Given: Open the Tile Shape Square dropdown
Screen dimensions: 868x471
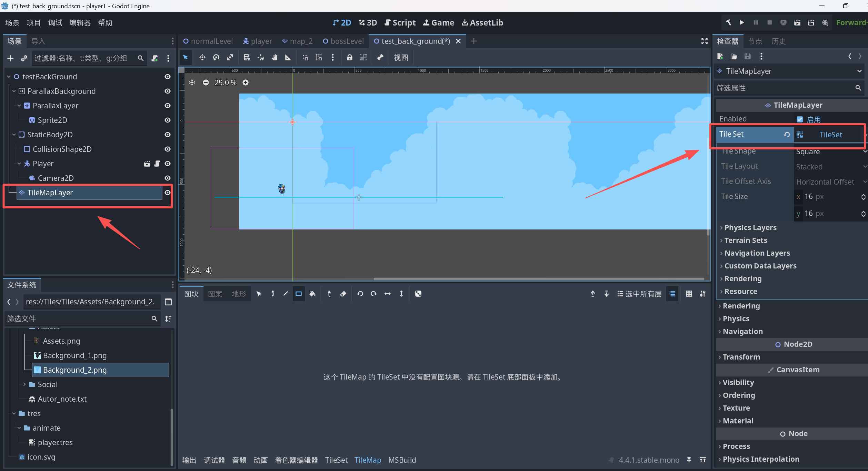Looking at the screenshot, I should click(x=830, y=151).
